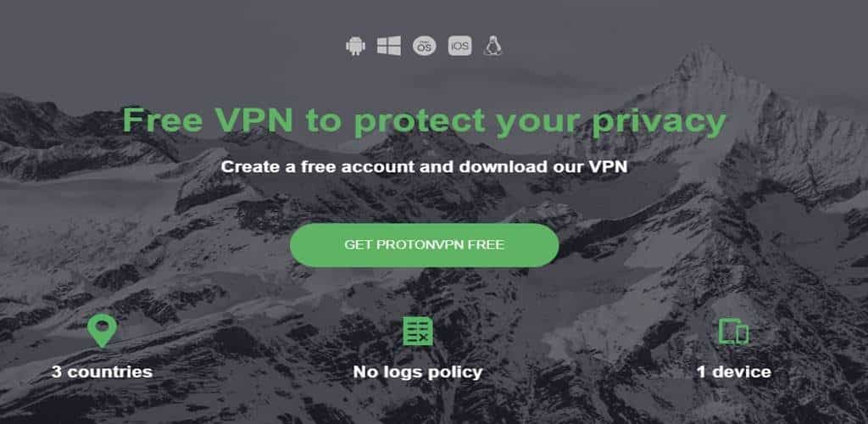The height and width of the screenshot is (424, 868).
Task: Click the green devices icon
Action: [733, 332]
